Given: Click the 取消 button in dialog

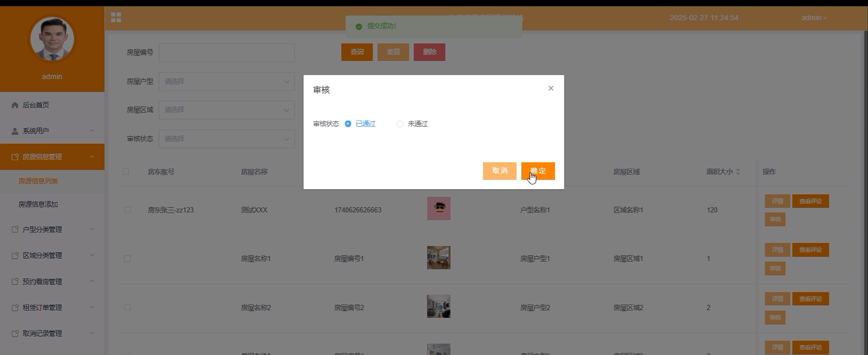Looking at the screenshot, I should 499,171.
